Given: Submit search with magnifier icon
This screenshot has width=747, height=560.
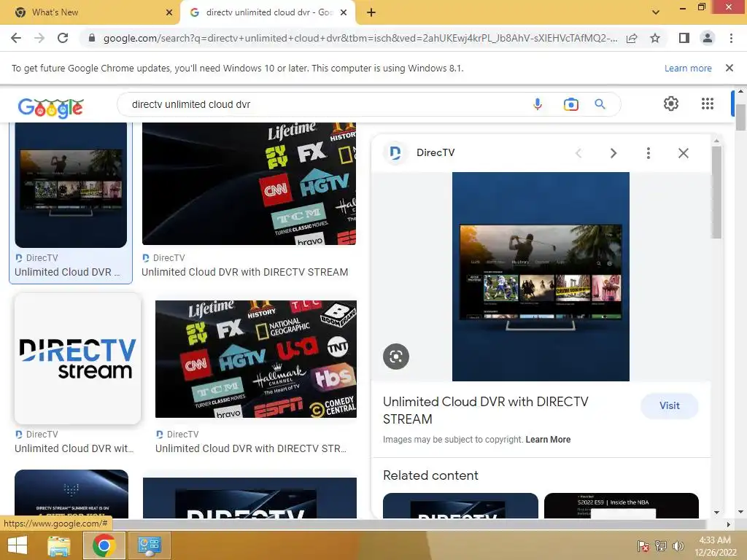Looking at the screenshot, I should click(x=600, y=104).
